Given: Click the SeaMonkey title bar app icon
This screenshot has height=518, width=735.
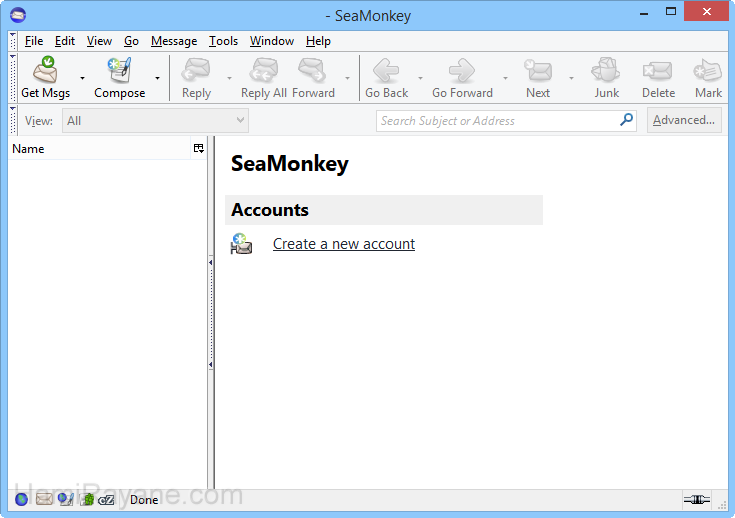Looking at the screenshot, I should tap(18, 15).
